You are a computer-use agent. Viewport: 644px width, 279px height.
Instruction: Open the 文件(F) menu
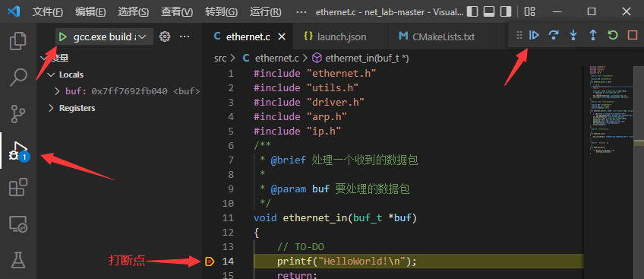pyautogui.click(x=47, y=12)
